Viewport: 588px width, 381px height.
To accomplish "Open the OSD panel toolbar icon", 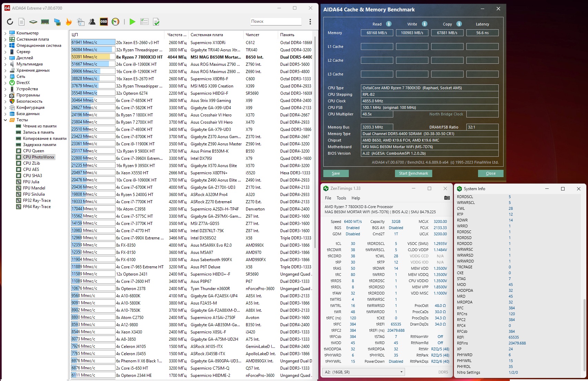I will click(104, 22).
